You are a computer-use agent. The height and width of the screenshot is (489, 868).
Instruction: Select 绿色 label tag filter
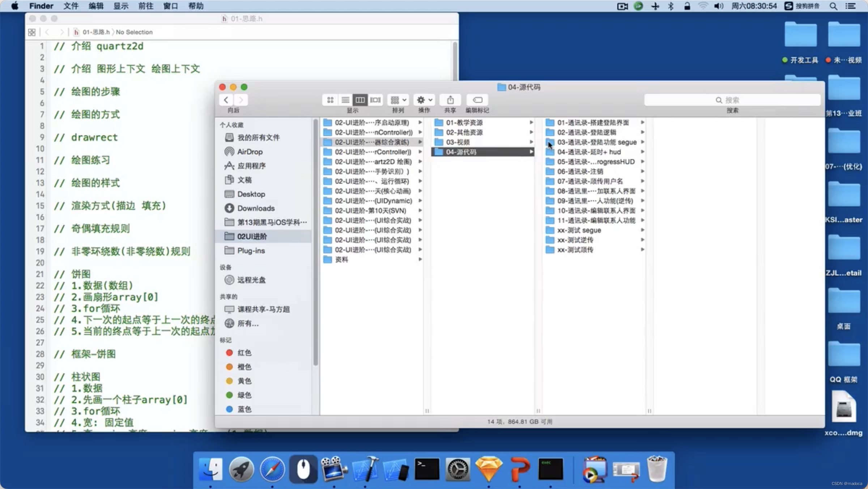244,395
